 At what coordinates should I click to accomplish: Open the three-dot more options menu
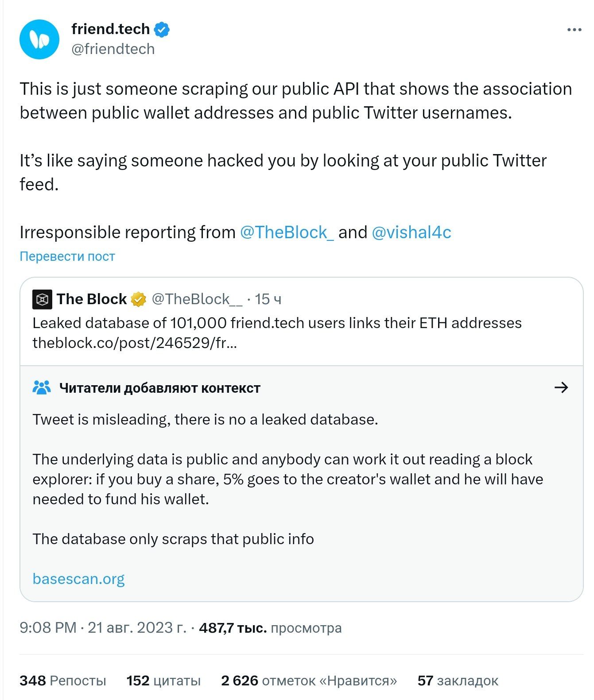click(x=574, y=30)
